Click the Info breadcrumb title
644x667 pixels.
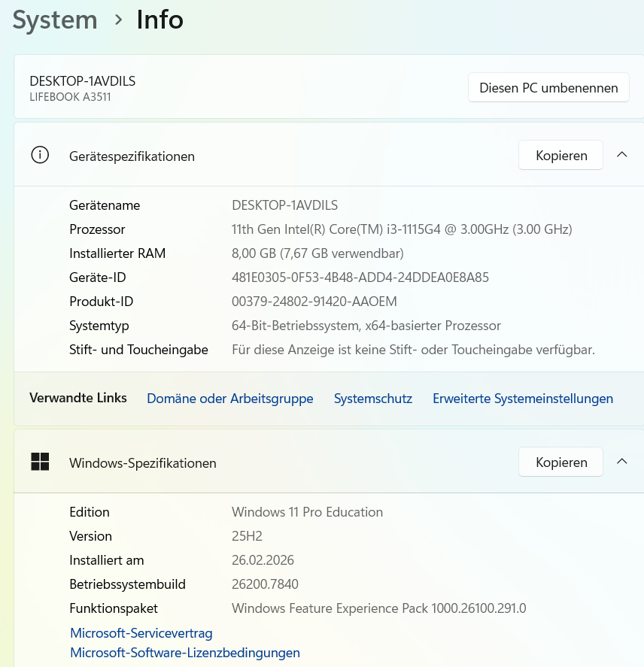click(x=159, y=20)
